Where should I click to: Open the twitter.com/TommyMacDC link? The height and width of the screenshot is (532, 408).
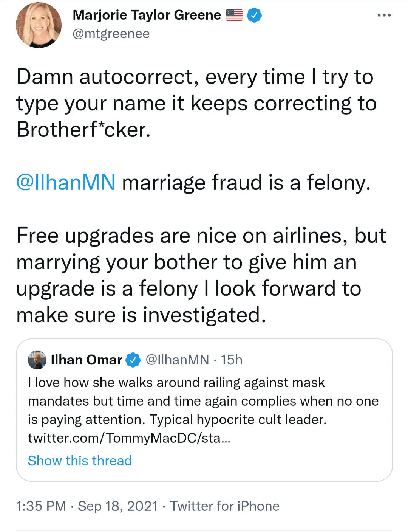tap(129, 438)
